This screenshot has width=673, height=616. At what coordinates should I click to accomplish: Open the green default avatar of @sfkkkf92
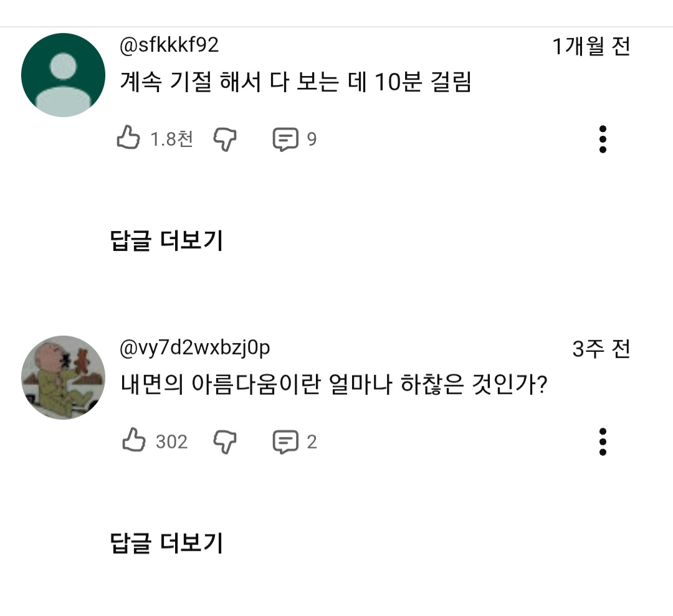pyautogui.click(x=63, y=75)
